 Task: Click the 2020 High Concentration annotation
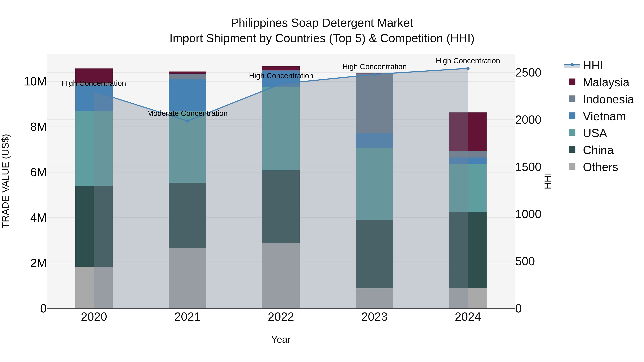tap(94, 83)
